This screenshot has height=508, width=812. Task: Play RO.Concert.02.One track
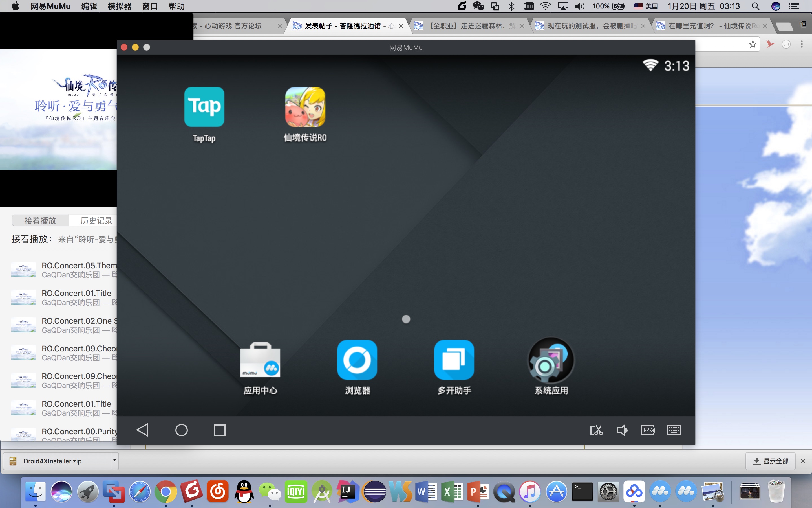click(x=64, y=325)
